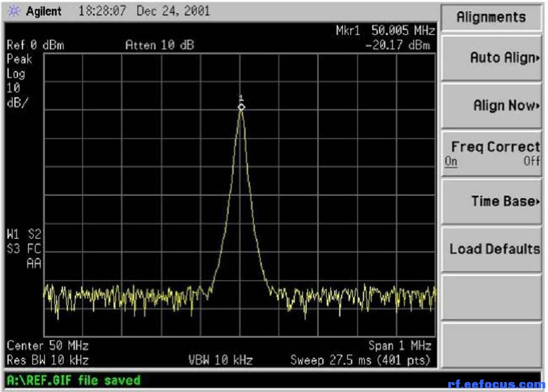Screen dimensions: 548x392
Task: Click the S3 FC status annotation
Action: click(24, 249)
